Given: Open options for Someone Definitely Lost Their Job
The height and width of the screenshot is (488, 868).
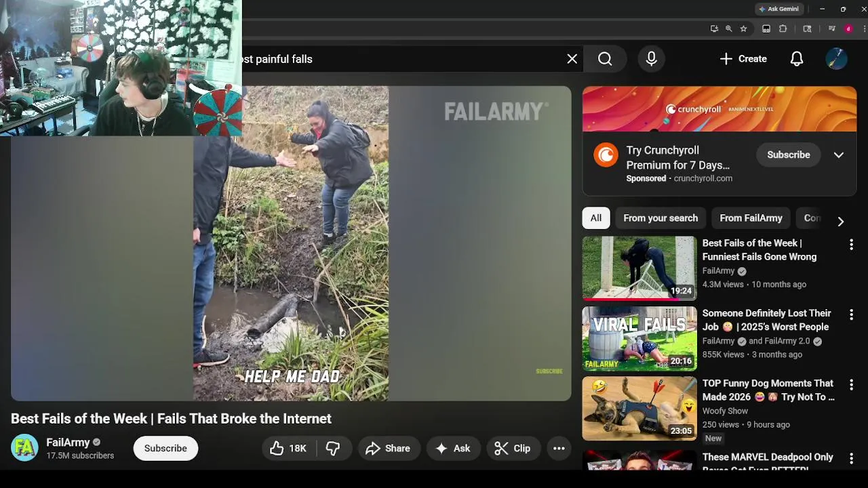Looking at the screenshot, I should tap(851, 314).
